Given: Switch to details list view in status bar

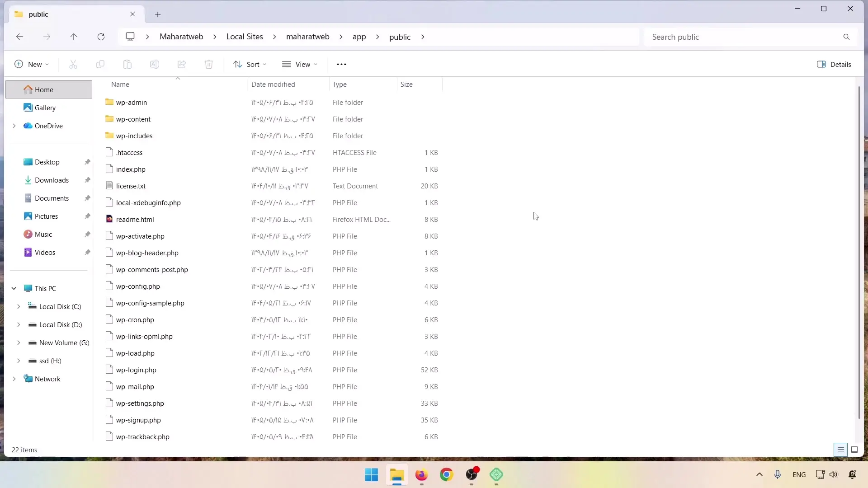Looking at the screenshot, I should click(x=840, y=450).
